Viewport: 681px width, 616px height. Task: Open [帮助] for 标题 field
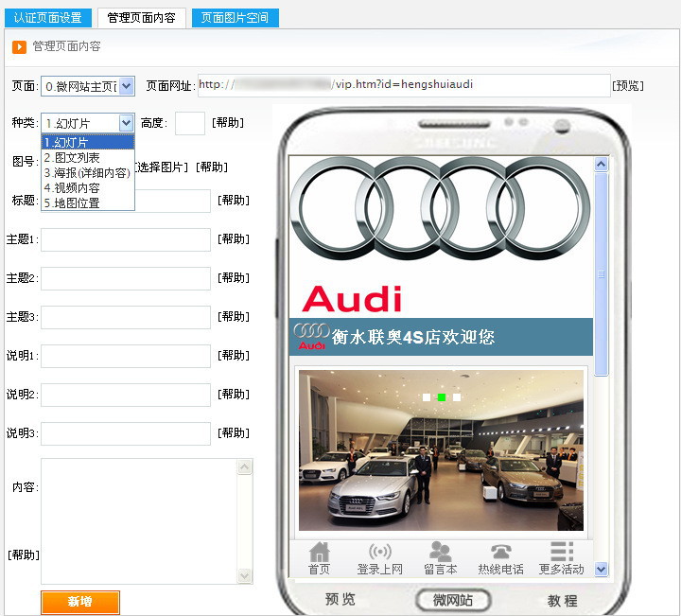point(234,201)
